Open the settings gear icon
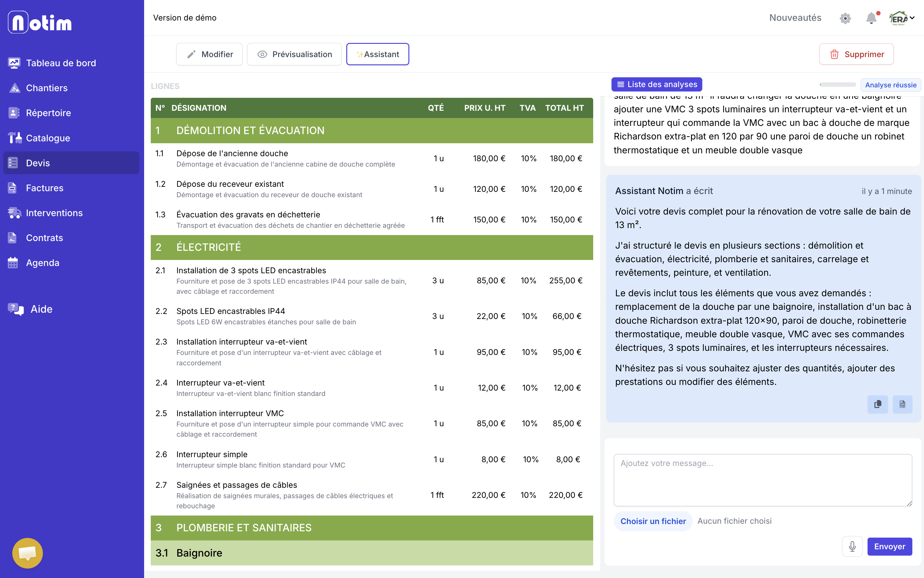 point(845,18)
